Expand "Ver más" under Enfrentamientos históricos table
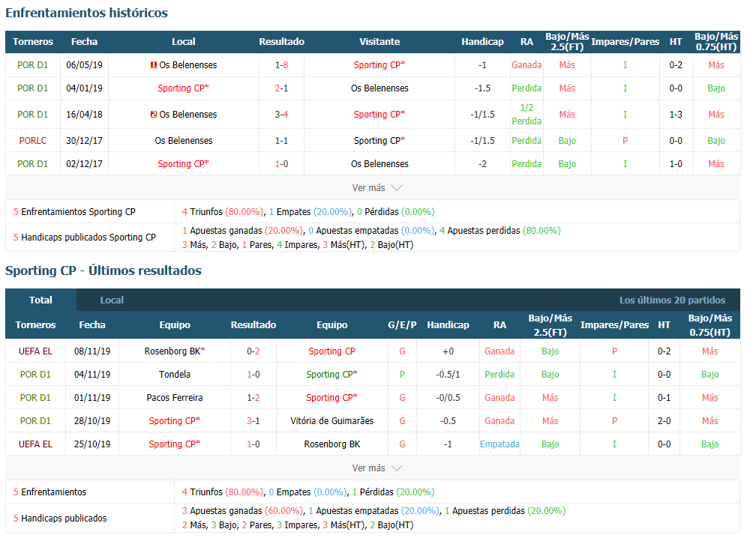The image size is (756, 538). 377,188
